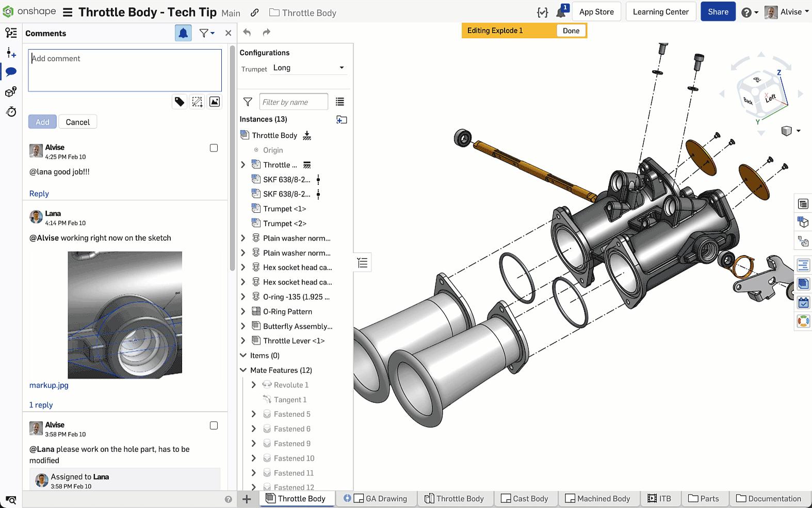
Task: Click Done to finish editing Explode 1
Action: [x=571, y=30]
